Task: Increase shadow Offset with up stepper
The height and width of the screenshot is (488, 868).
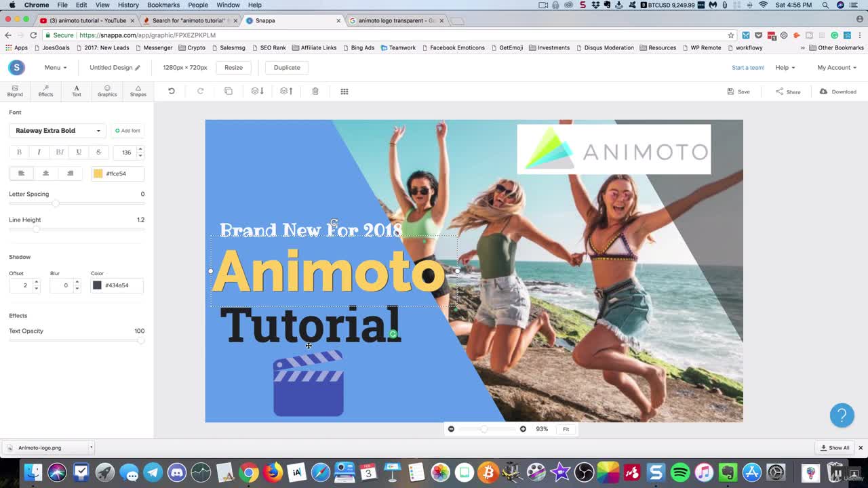Action: (x=37, y=282)
